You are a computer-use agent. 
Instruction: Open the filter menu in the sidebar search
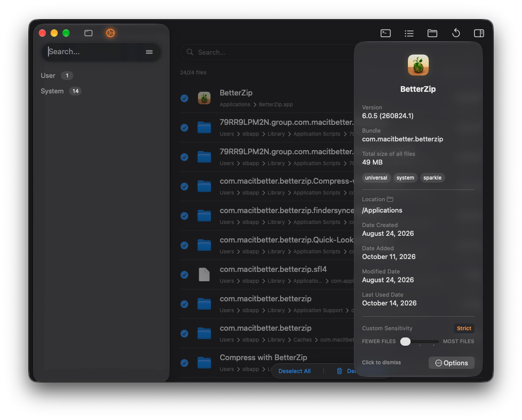tap(149, 52)
